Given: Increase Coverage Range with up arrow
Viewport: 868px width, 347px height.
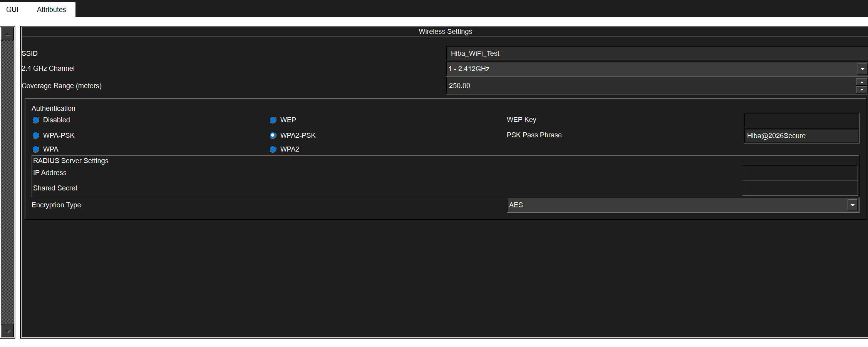Looking at the screenshot, I should click(x=861, y=82).
